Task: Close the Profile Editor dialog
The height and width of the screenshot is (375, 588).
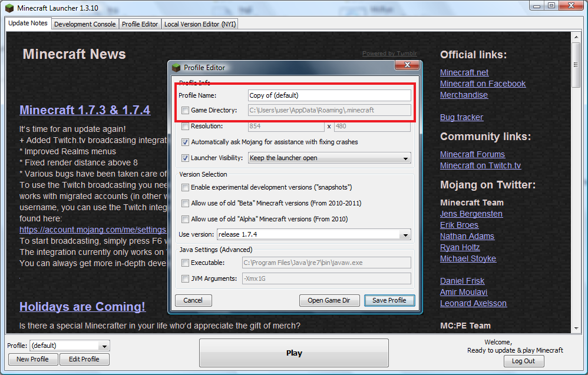Action: [407, 65]
